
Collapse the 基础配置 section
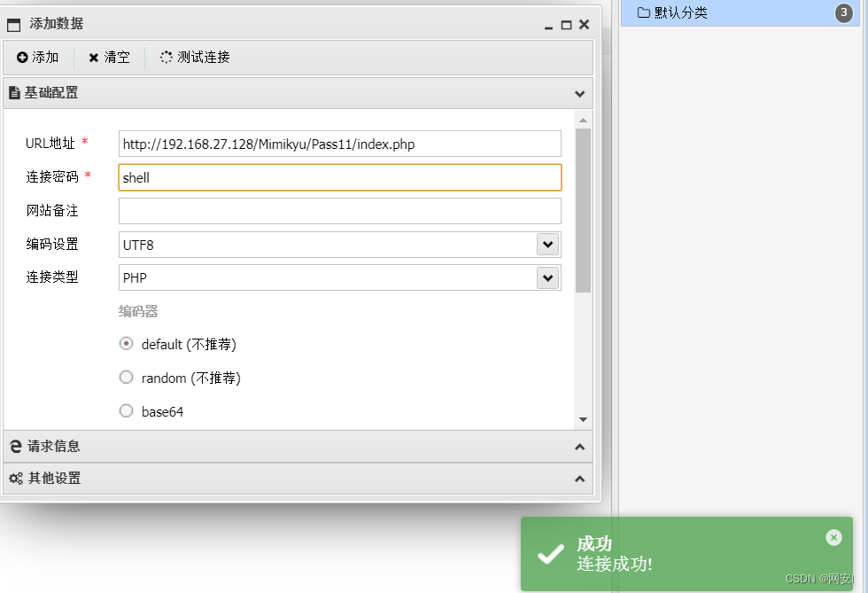coord(579,92)
